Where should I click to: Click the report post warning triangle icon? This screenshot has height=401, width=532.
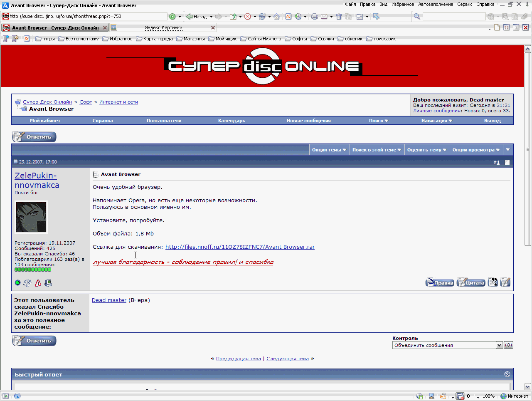click(x=38, y=283)
